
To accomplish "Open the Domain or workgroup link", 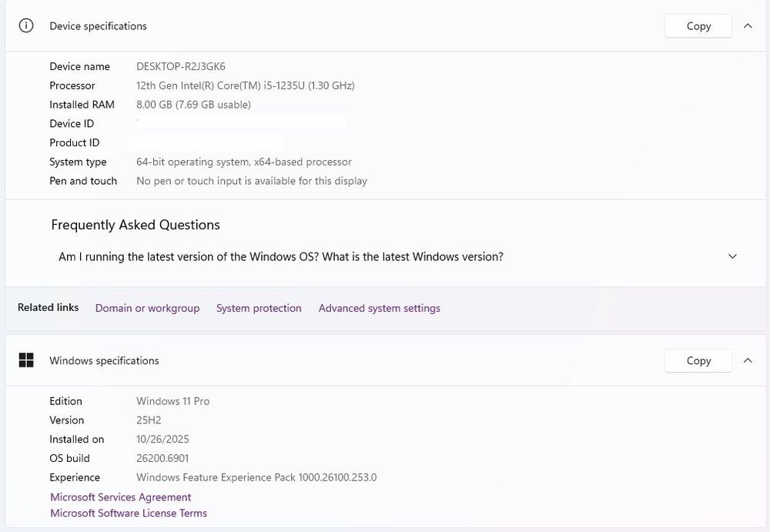I will coord(147,308).
